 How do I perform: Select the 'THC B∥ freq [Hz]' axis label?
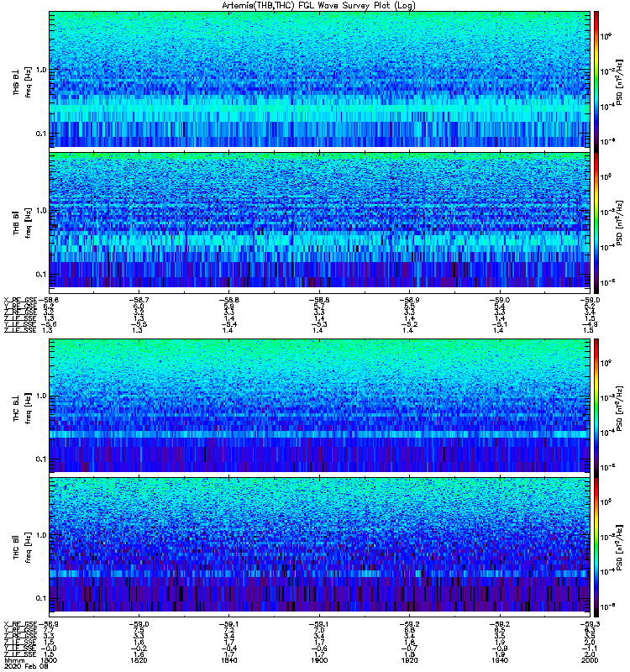pyautogui.click(x=23, y=548)
